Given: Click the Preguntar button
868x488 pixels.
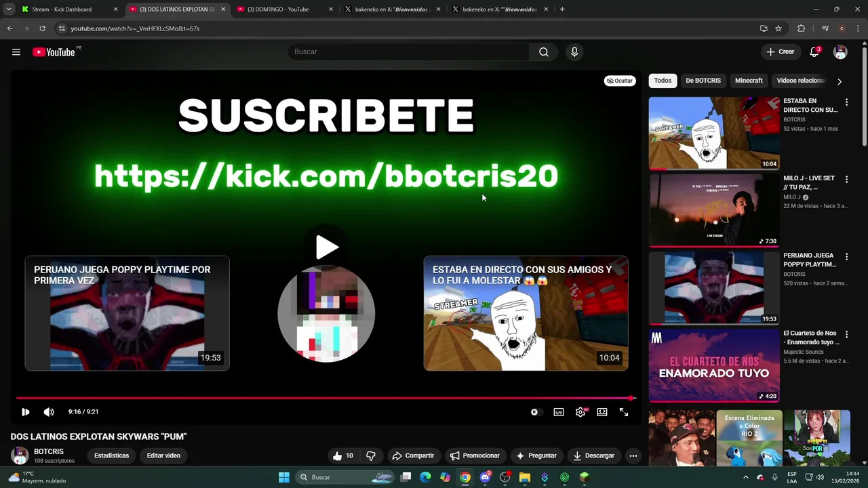Looking at the screenshot, I should pos(536,455).
